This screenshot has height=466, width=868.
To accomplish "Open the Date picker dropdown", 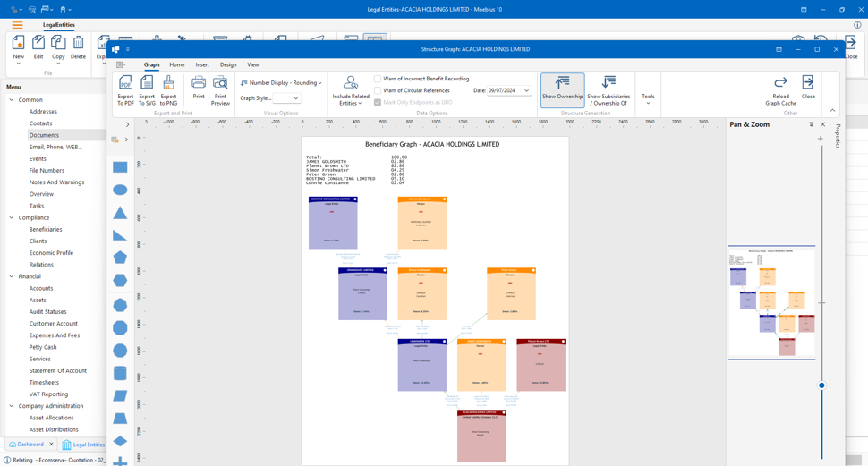I will (x=526, y=90).
